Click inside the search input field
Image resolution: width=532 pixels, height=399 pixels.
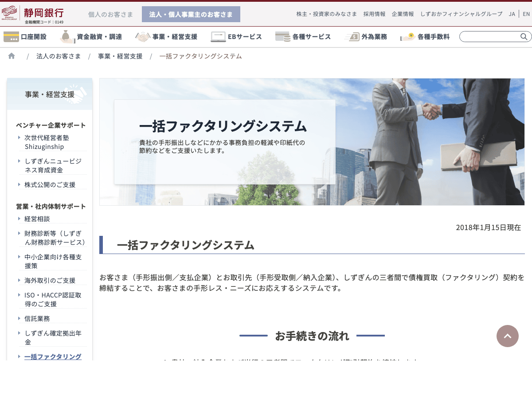tap(489, 36)
